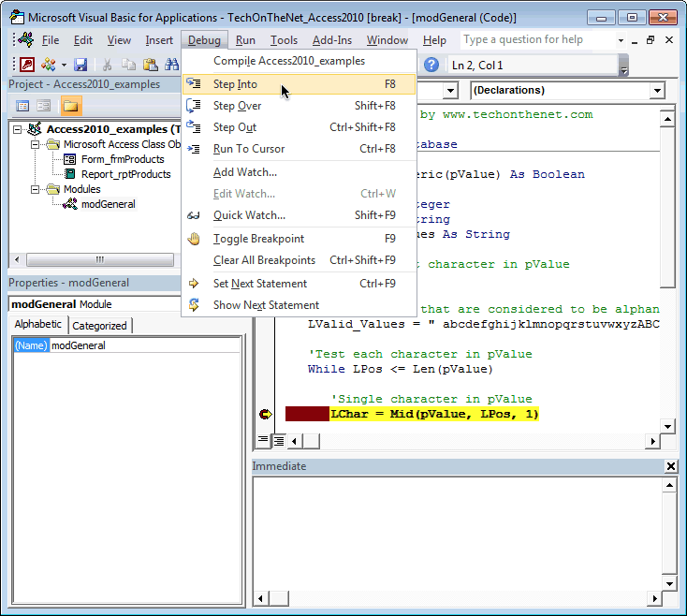This screenshot has width=687, height=616.
Task: Select Report_rptProducts in project tree
Action: pyautogui.click(x=125, y=174)
